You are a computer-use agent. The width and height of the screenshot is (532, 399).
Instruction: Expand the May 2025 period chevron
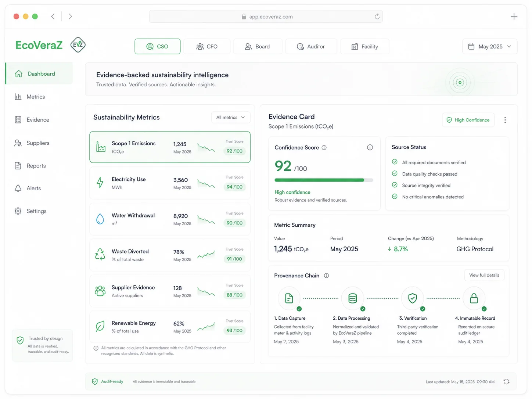(x=509, y=47)
